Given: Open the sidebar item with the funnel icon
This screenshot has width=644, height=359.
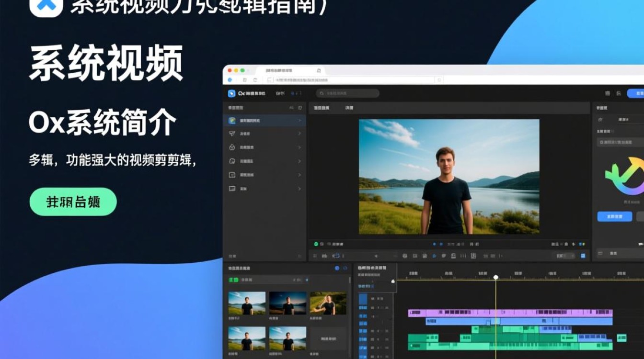Looking at the screenshot, I should (264, 134).
